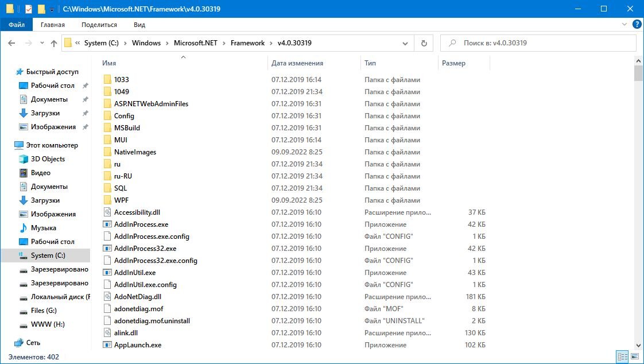This screenshot has height=364, width=644.
Task: Go up one folder level arrow
Action: pyautogui.click(x=54, y=42)
